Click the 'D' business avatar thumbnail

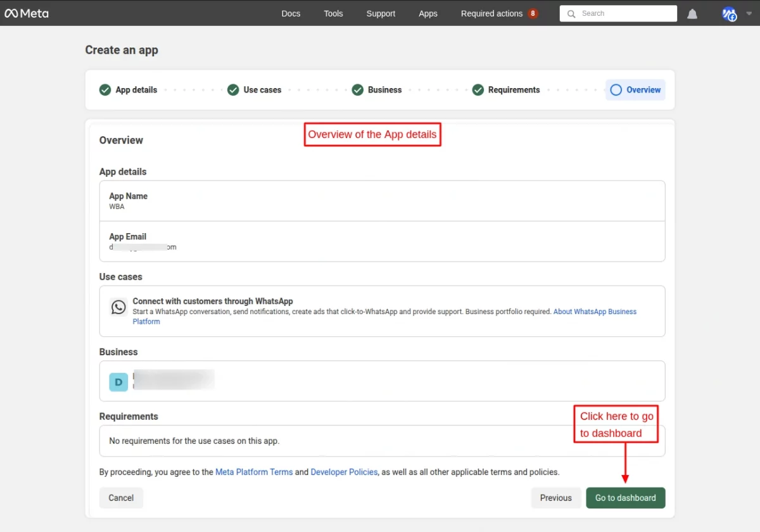[x=118, y=382]
